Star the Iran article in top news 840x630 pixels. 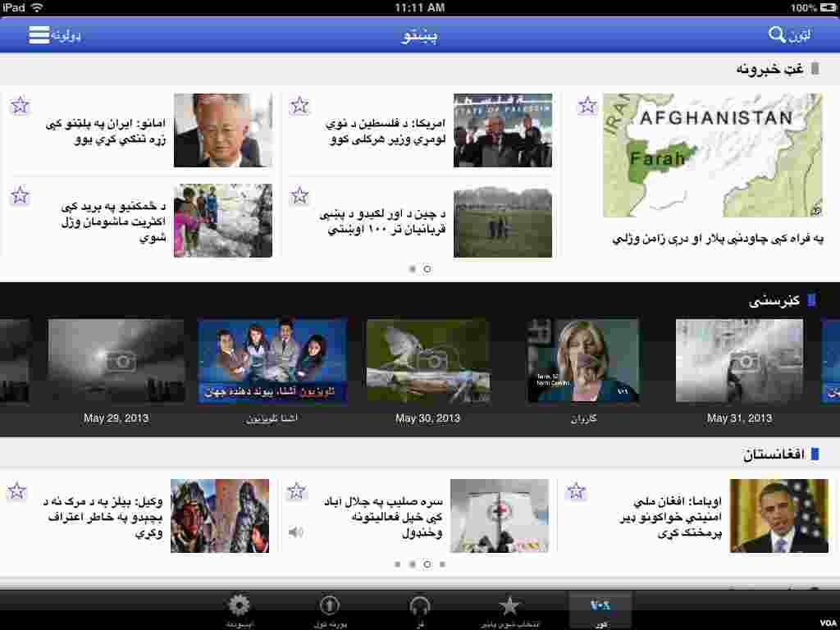(x=19, y=105)
